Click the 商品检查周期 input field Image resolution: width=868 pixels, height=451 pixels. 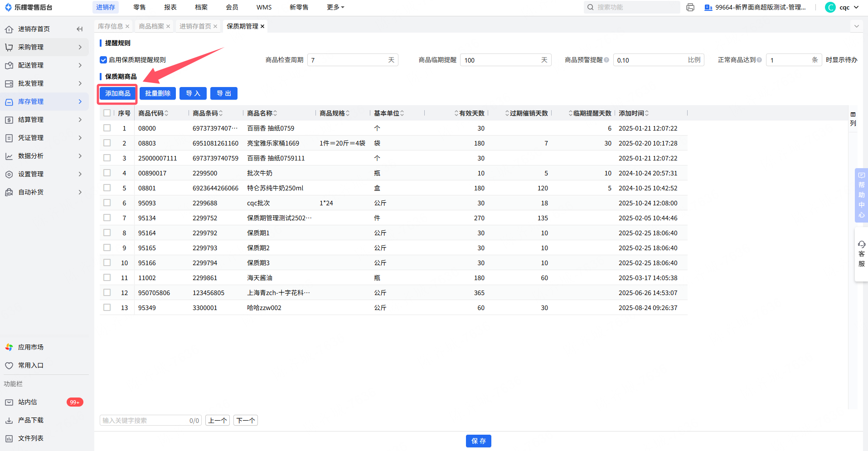[x=353, y=60]
